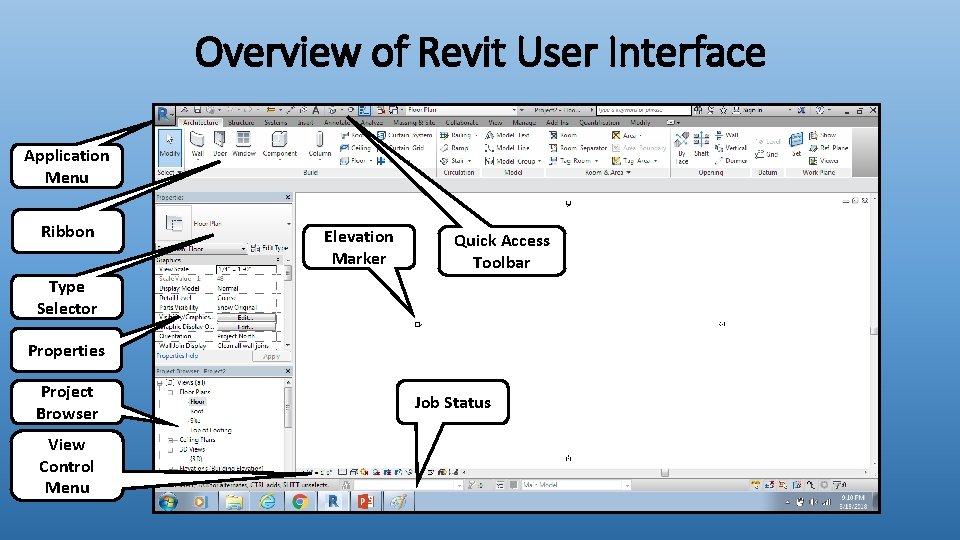Click the Edit Type button in Properties
The height and width of the screenshot is (540, 960).
coord(269,248)
